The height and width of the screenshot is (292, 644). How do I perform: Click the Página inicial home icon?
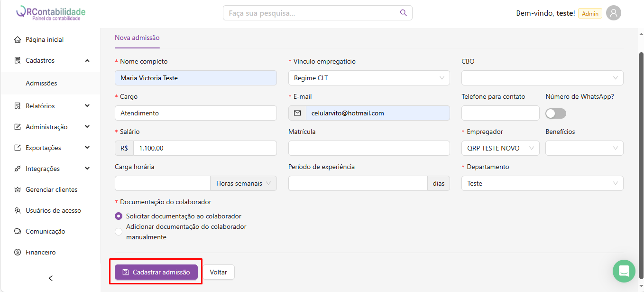[x=18, y=39]
